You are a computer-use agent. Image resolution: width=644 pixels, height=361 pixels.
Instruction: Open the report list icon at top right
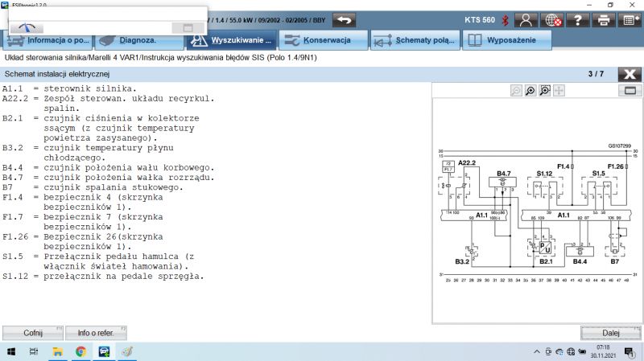coord(630,19)
